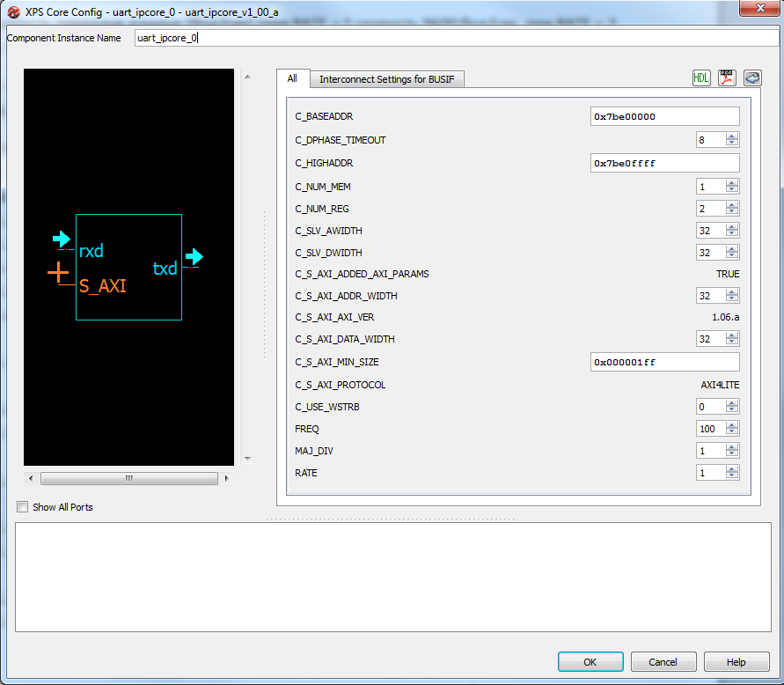This screenshot has height=685, width=784.
Task: Click the empty message output pane
Action: tap(393, 577)
